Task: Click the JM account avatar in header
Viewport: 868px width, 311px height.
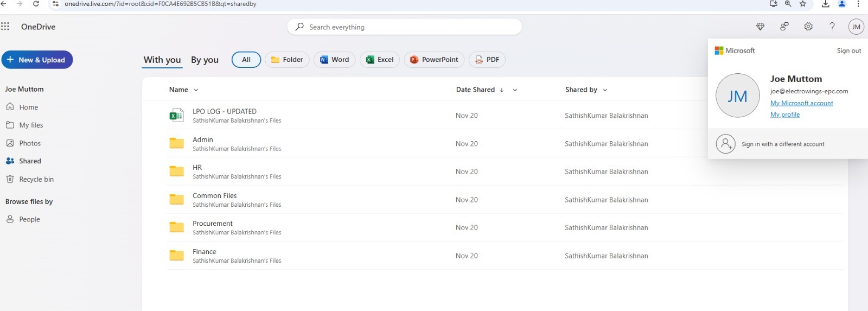Action: (856, 27)
